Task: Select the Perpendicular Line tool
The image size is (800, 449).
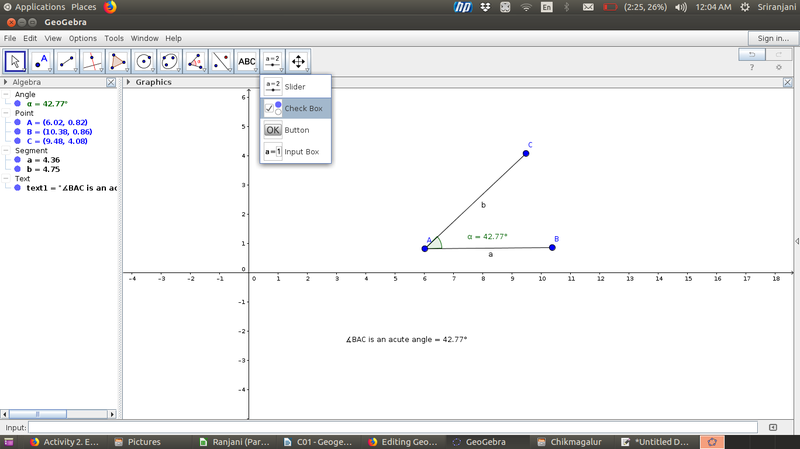Action: (92, 61)
